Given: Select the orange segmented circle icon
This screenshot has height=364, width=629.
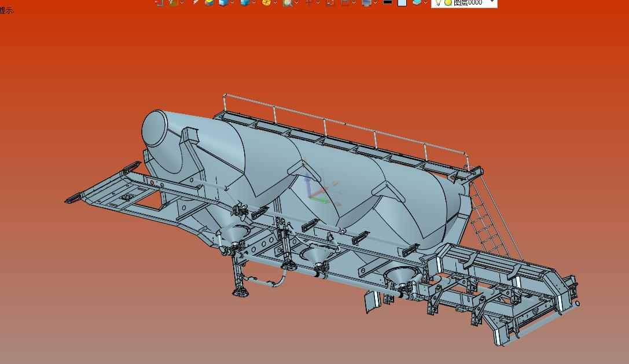Looking at the screenshot, I should click(266, 2).
